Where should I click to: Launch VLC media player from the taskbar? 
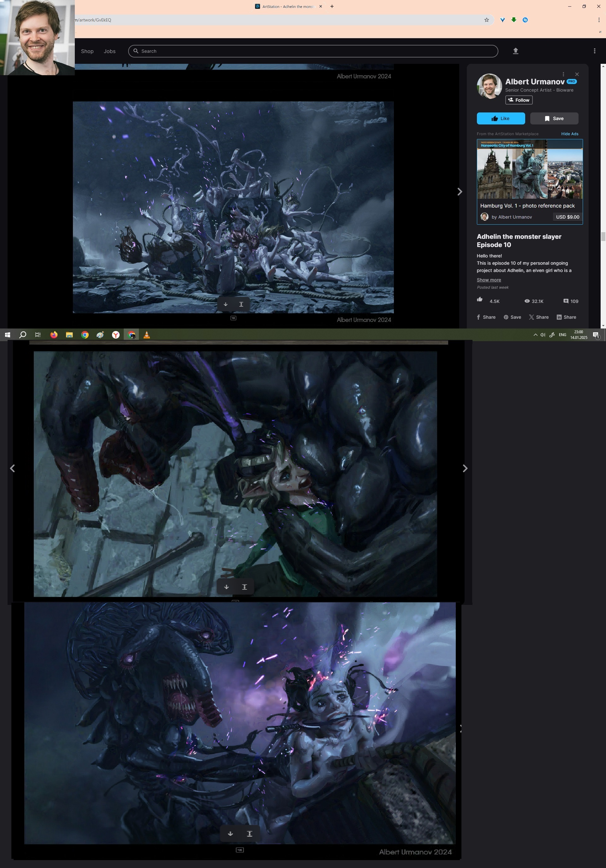coord(146,335)
